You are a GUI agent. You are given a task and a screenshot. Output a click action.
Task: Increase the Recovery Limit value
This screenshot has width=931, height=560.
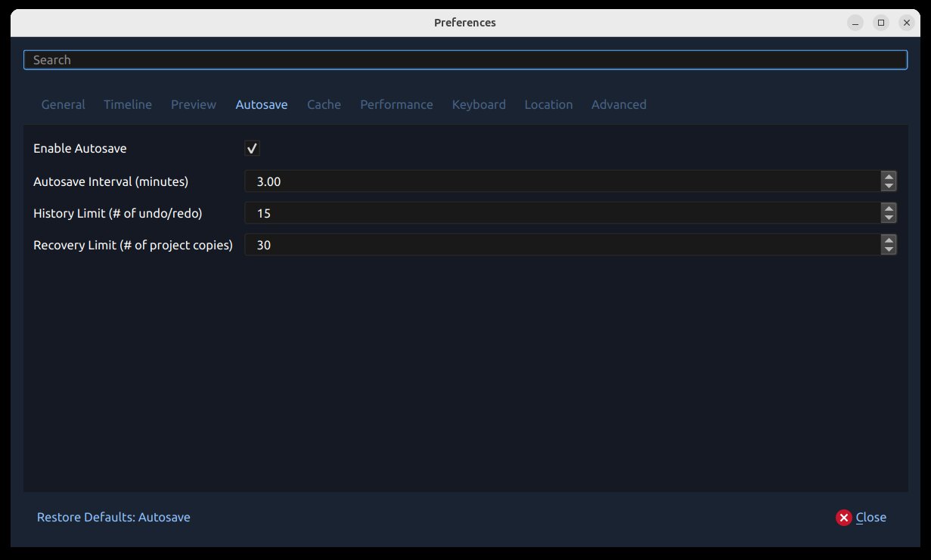click(x=889, y=240)
